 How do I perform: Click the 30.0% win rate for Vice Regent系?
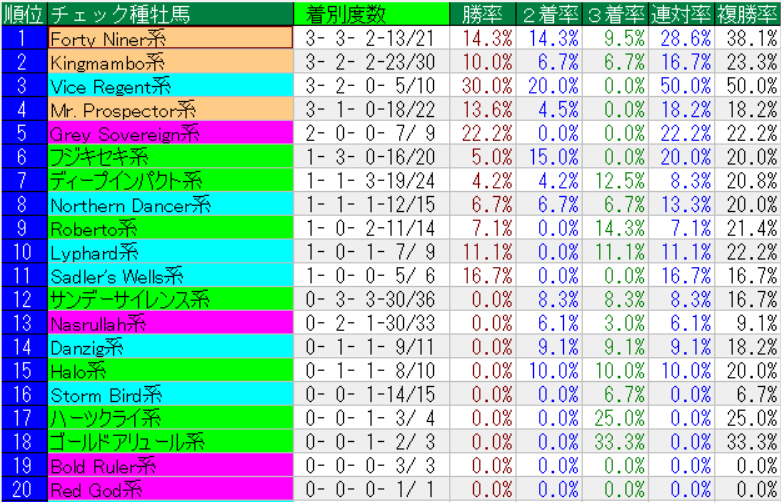482,85
